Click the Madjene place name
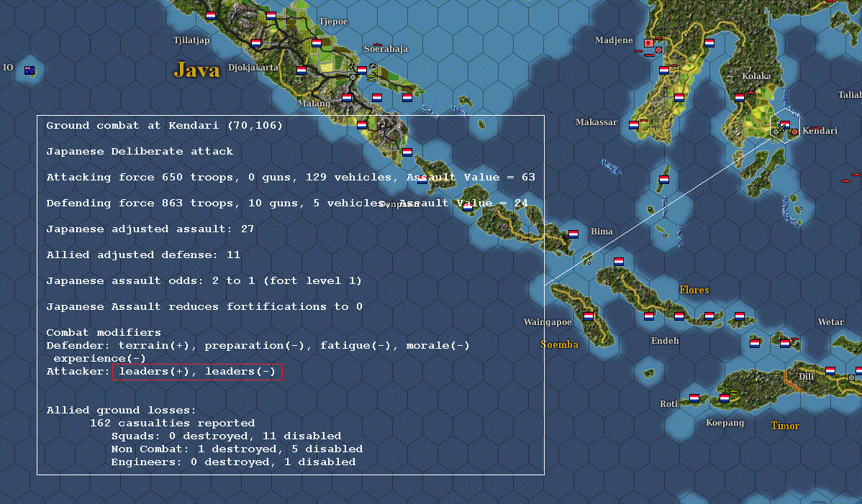Viewport: 862px width, 504px height. [x=614, y=40]
